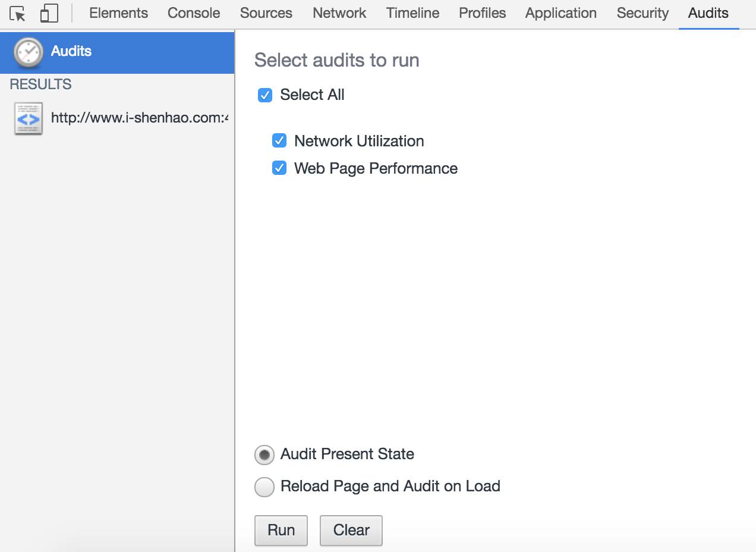The height and width of the screenshot is (552, 756).
Task: Click the inspect element cursor icon
Action: (18, 13)
